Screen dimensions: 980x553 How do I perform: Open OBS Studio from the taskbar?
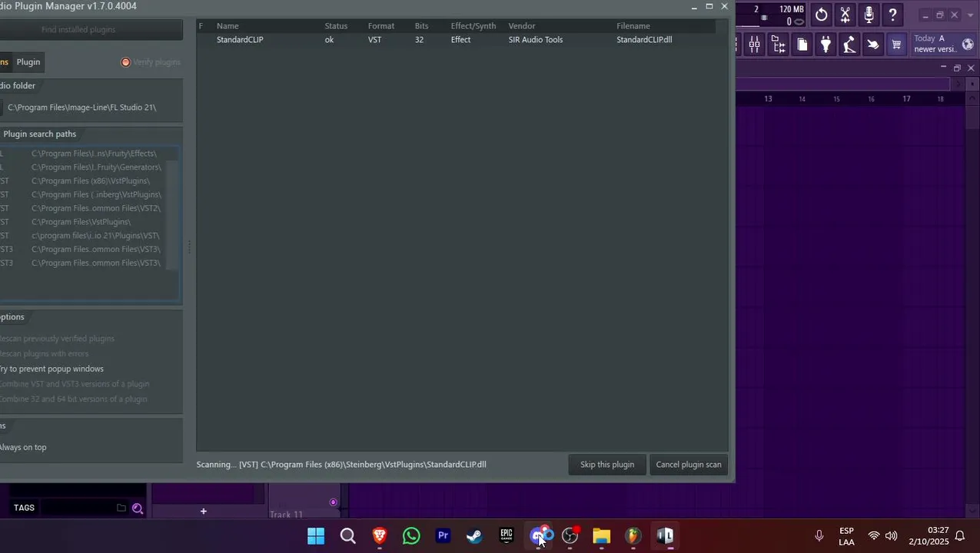click(x=570, y=535)
